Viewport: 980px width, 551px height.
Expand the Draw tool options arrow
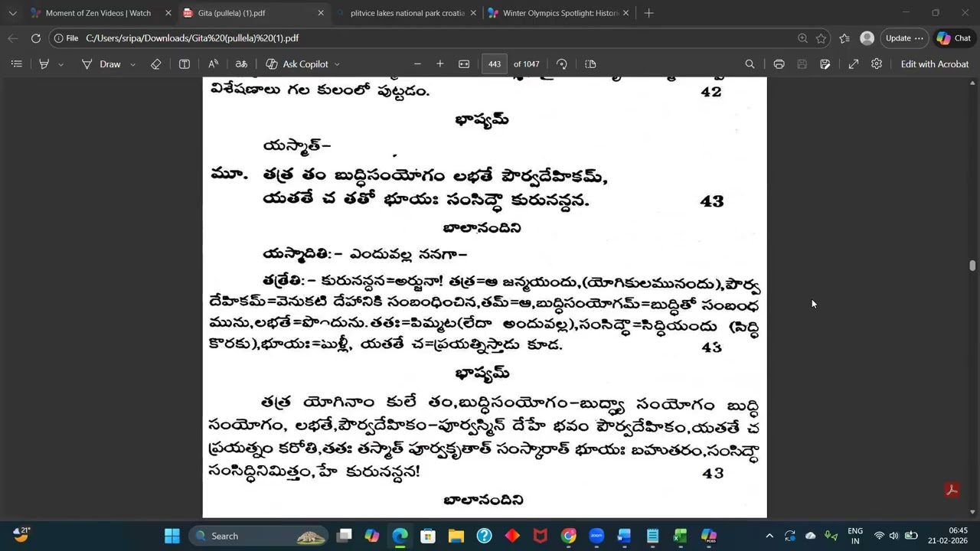click(132, 64)
